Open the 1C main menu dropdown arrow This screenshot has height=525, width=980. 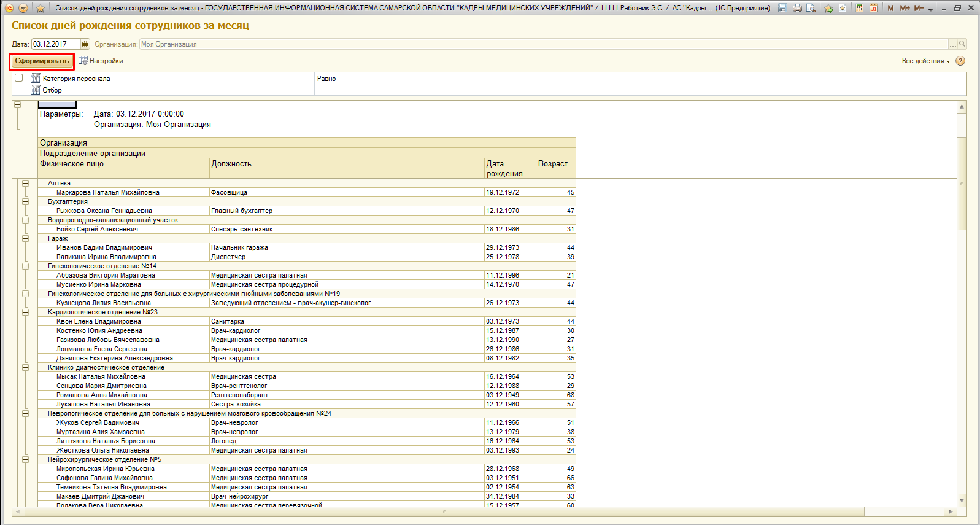(x=23, y=8)
